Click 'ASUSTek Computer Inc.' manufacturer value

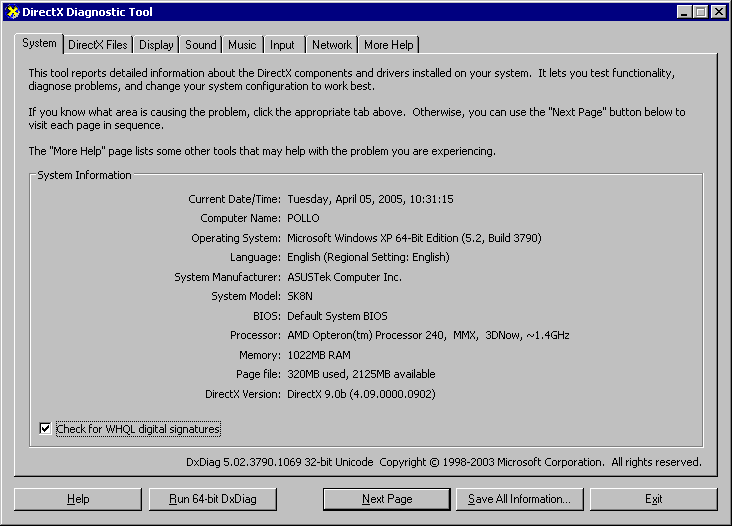pyautogui.click(x=345, y=277)
